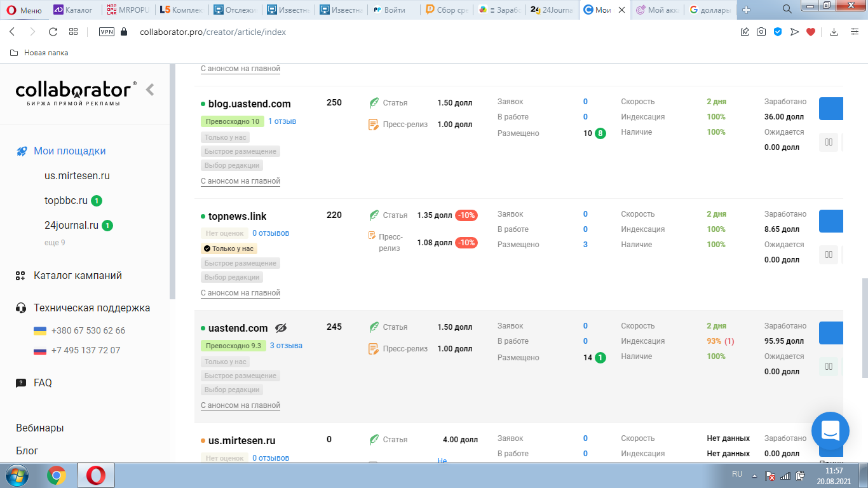Open the '3 отзыва' link for uastend.com

point(286,346)
